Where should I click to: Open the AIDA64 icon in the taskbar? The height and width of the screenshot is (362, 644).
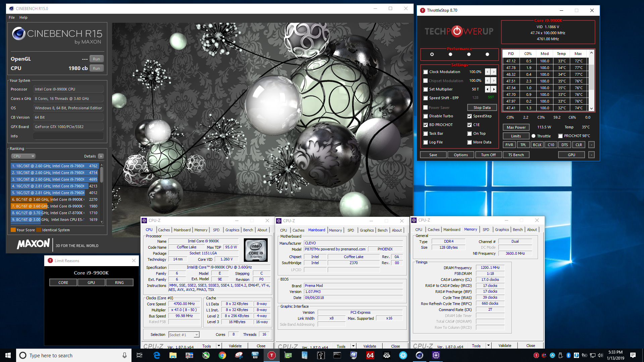click(370, 355)
